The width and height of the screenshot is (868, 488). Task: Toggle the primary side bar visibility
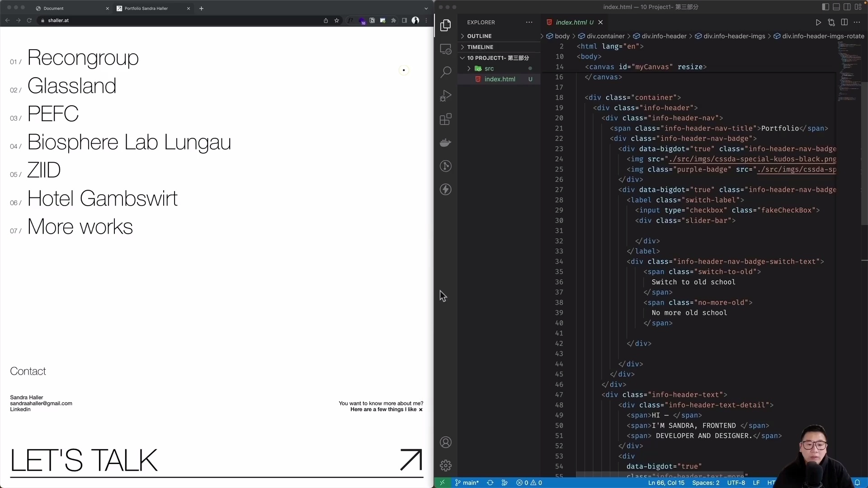[825, 7]
